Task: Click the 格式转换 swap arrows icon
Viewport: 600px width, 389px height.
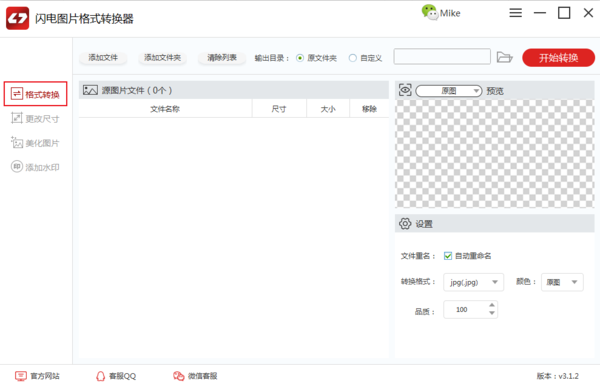Action: coord(17,94)
